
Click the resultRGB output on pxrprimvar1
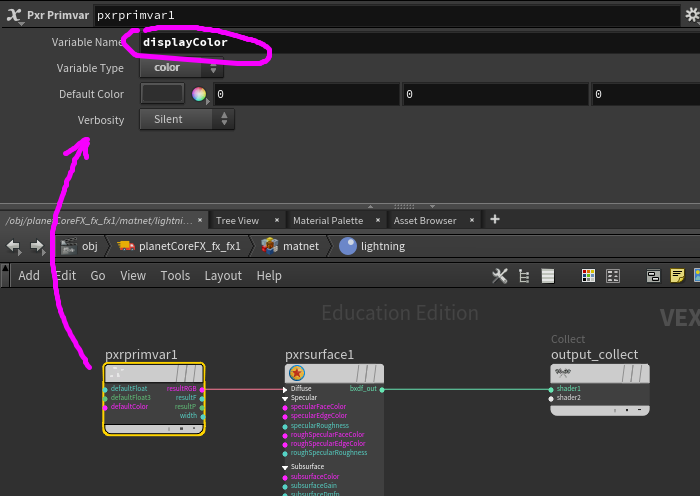click(x=202, y=389)
